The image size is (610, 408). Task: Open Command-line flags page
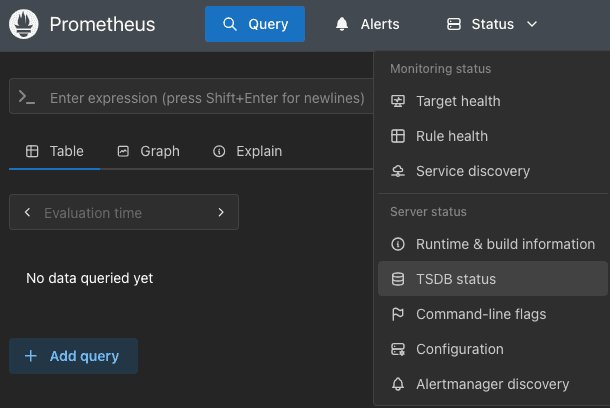[493, 314]
